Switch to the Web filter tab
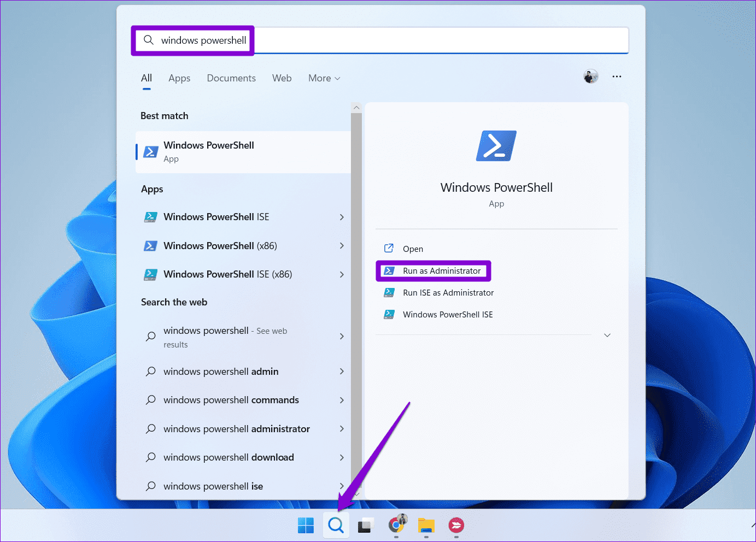The width and height of the screenshot is (756, 542). tap(282, 78)
